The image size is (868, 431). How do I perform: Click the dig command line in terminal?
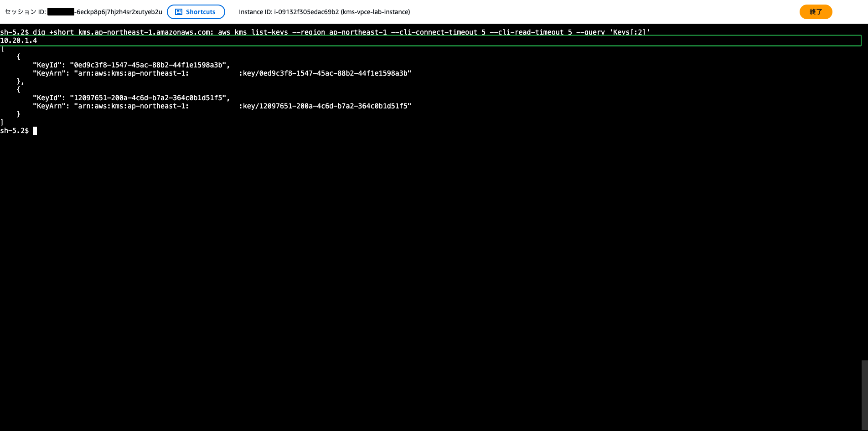click(325, 32)
